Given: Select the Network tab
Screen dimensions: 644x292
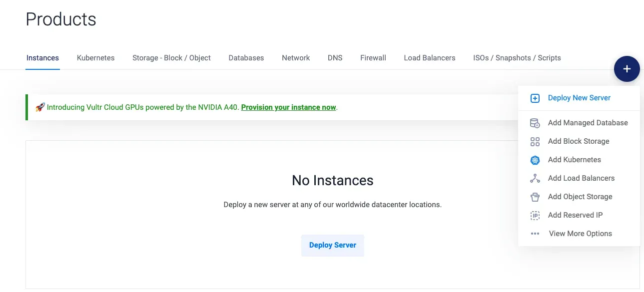Looking at the screenshot, I should pyautogui.click(x=295, y=57).
